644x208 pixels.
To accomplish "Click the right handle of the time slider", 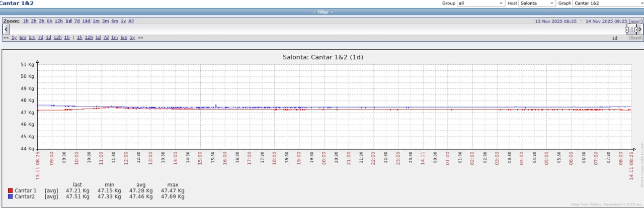I will pos(636,30).
